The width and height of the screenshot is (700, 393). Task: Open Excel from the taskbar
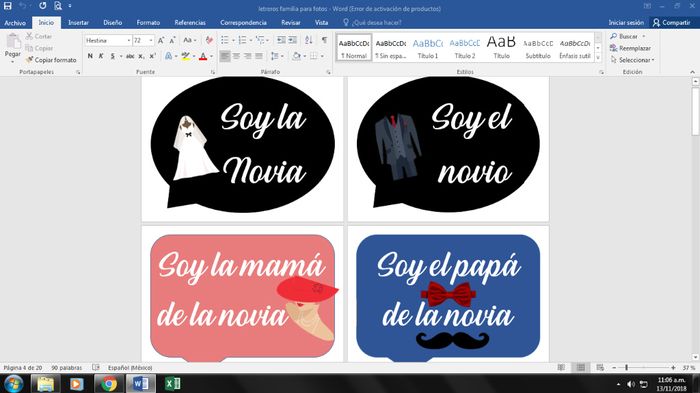(172, 384)
